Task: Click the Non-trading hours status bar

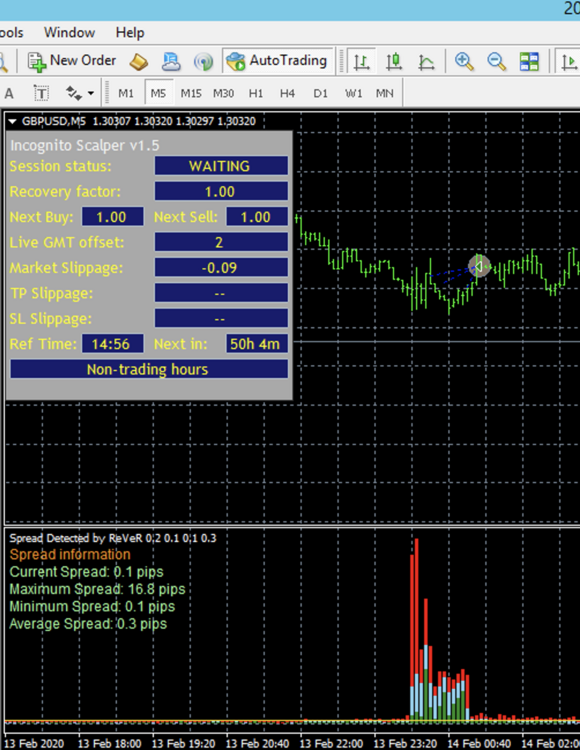Action: tap(149, 369)
